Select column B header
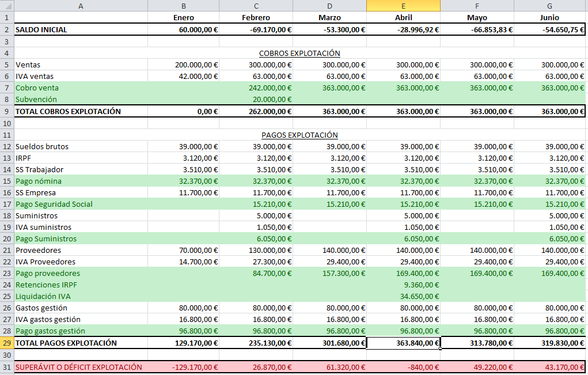Image resolution: width=588 pixels, height=375 pixels. coord(183,6)
